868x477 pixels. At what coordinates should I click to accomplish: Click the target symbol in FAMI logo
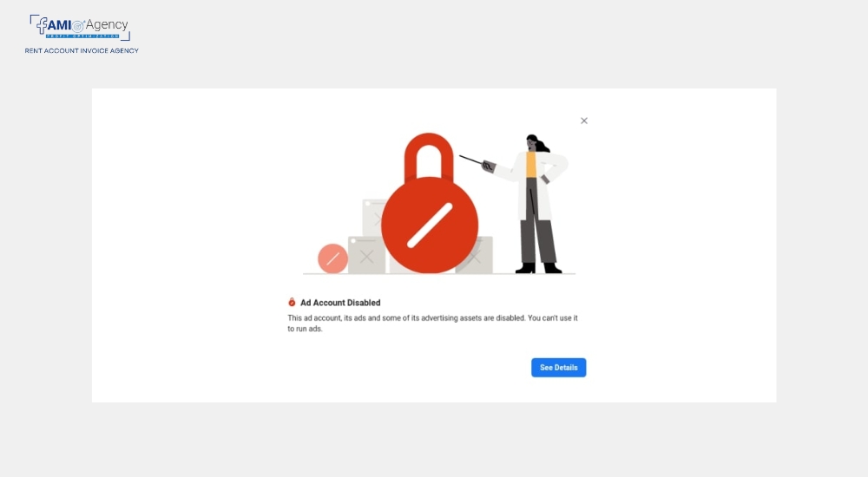point(79,26)
